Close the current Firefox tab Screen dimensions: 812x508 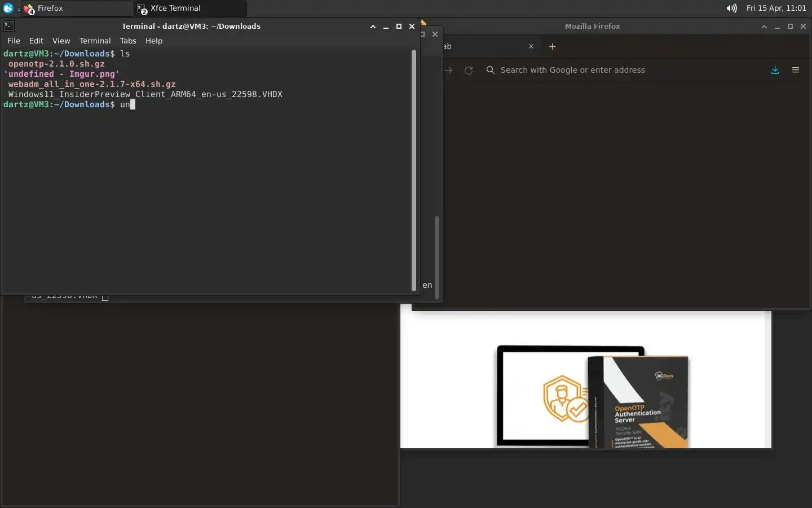pos(531,46)
